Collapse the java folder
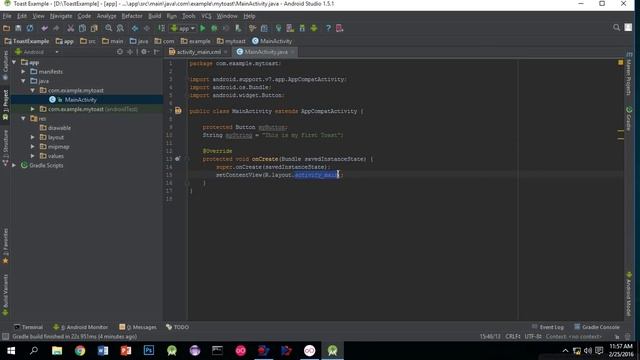 [x=24, y=81]
